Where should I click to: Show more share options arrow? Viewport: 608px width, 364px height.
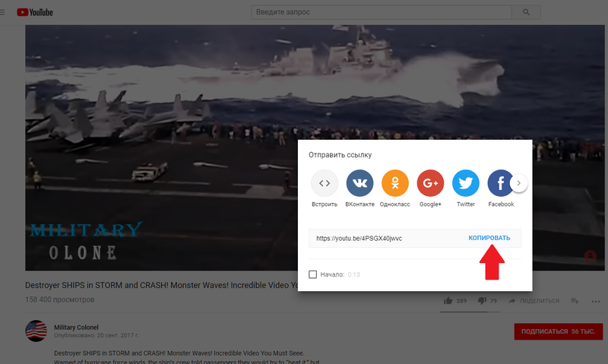click(x=519, y=183)
